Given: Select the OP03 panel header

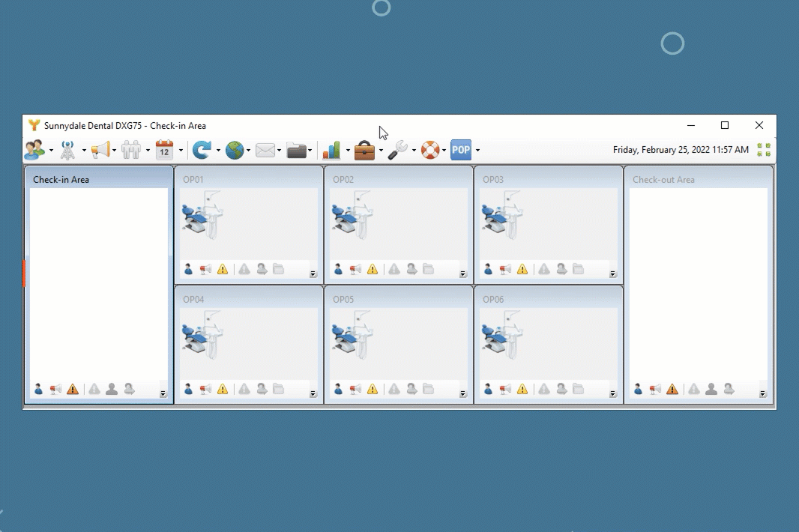Looking at the screenshot, I should [x=549, y=179].
